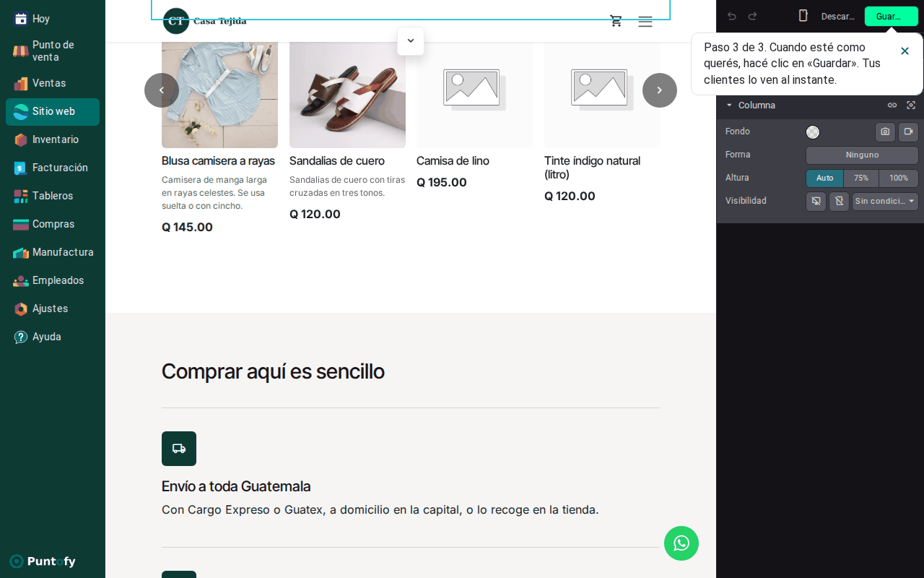Open the Ayuda help section

pos(53,337)
